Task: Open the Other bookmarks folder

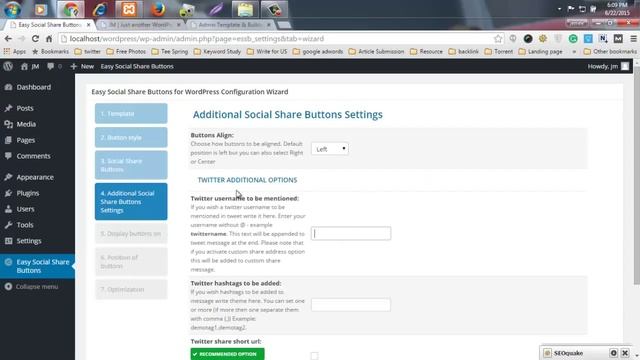Action: pos(610,51)
